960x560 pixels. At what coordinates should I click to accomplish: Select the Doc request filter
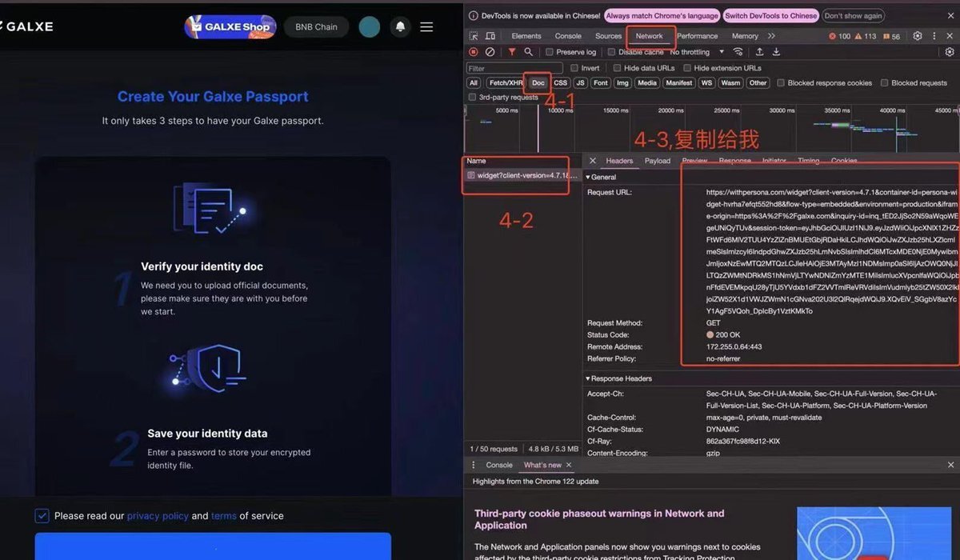click(x=538, y=82)
